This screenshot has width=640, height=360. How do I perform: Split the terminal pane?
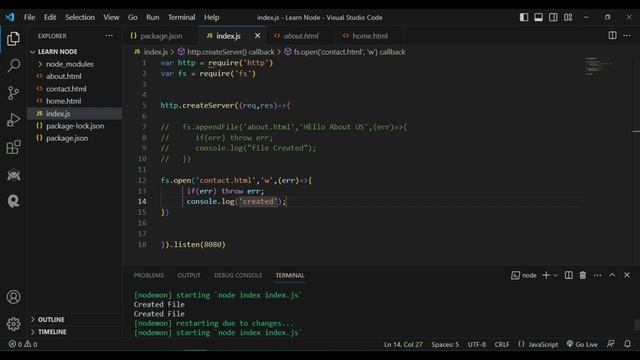click(x=568, y=276)
